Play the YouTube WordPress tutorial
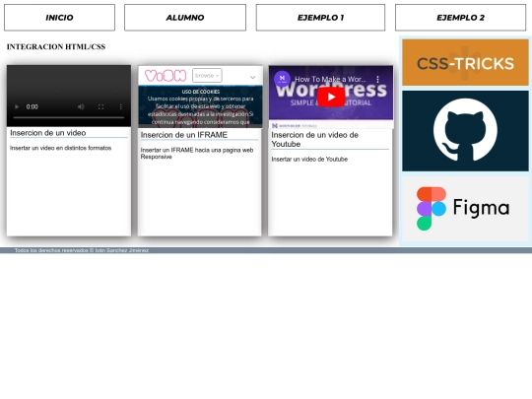 pyautogui.click(x=331, y=97)
